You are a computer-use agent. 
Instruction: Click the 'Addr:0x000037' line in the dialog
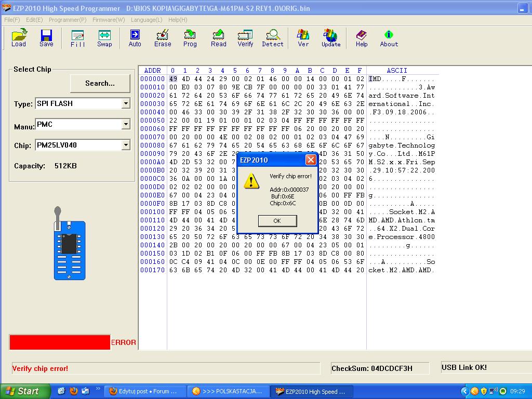289,190
